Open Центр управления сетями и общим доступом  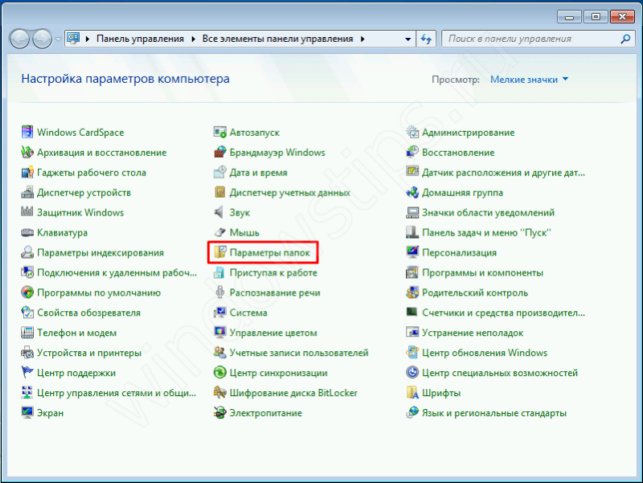tap(116, 393)
